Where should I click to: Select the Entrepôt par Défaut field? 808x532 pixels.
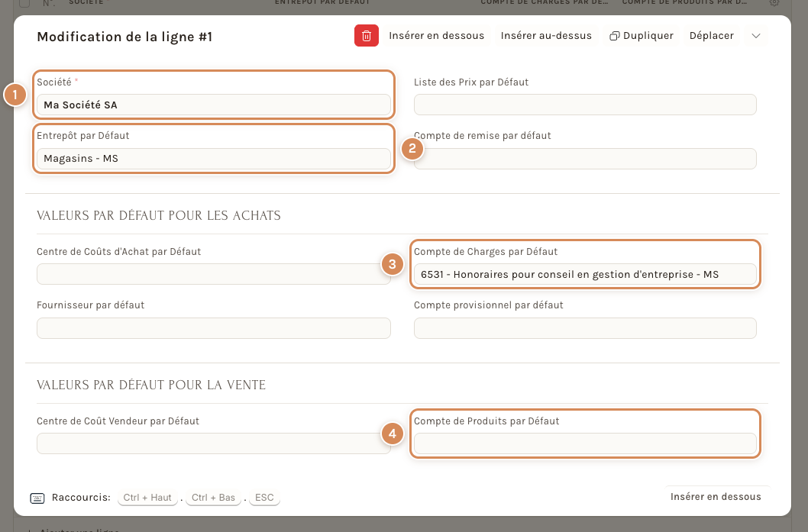pos(214,159)
